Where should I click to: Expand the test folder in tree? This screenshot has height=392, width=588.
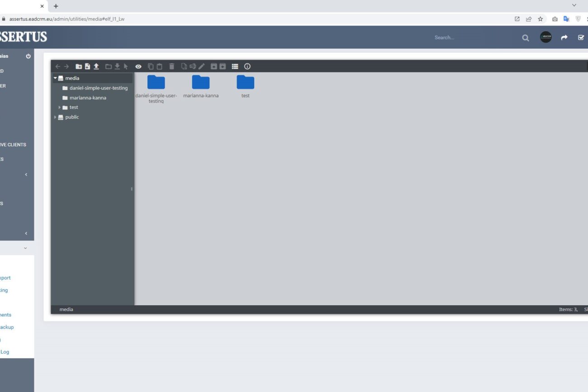60,108
